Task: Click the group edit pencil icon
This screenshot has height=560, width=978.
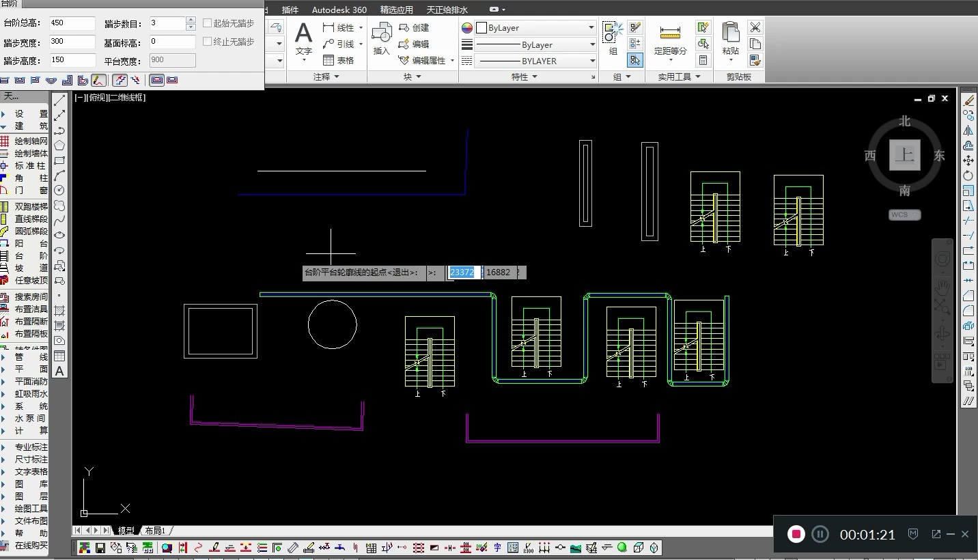Action: pyautogui.click(x=635, y=27)
